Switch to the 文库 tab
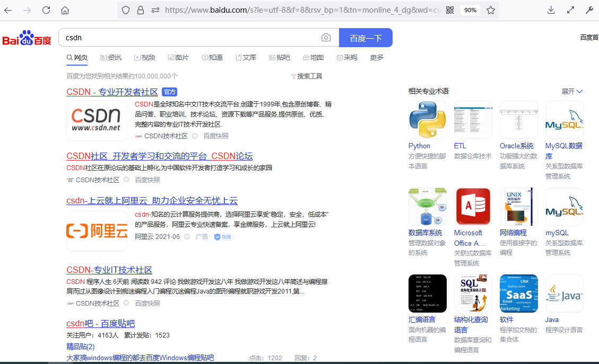Viewport: 599px width, 364px height. (246, 58)
